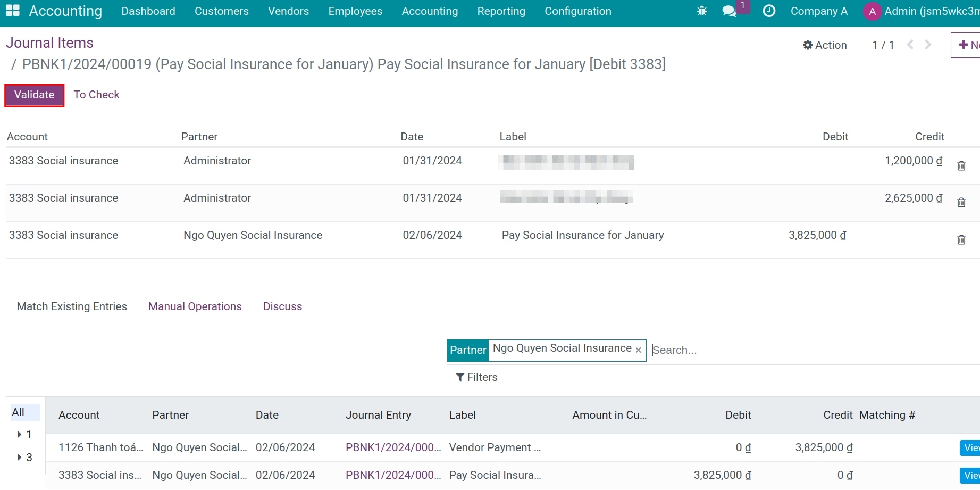Open the Dashboard menu

coord(148,11)
